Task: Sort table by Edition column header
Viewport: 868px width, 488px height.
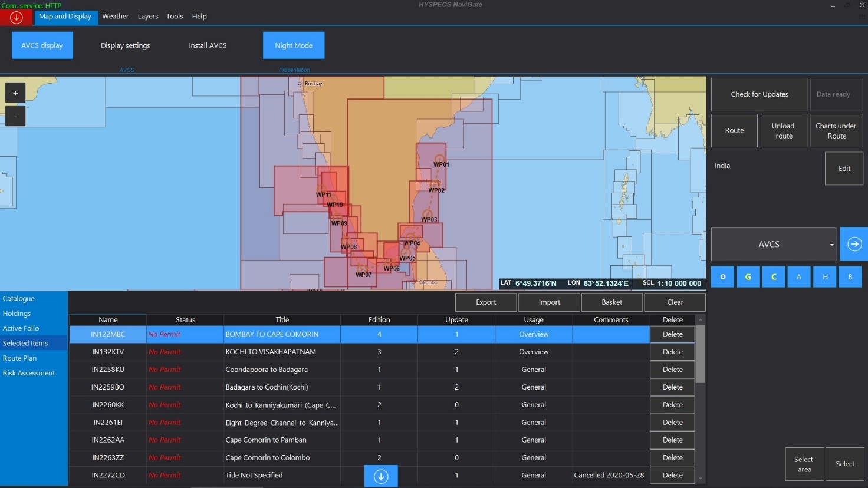Action: (x=379, y=320)
